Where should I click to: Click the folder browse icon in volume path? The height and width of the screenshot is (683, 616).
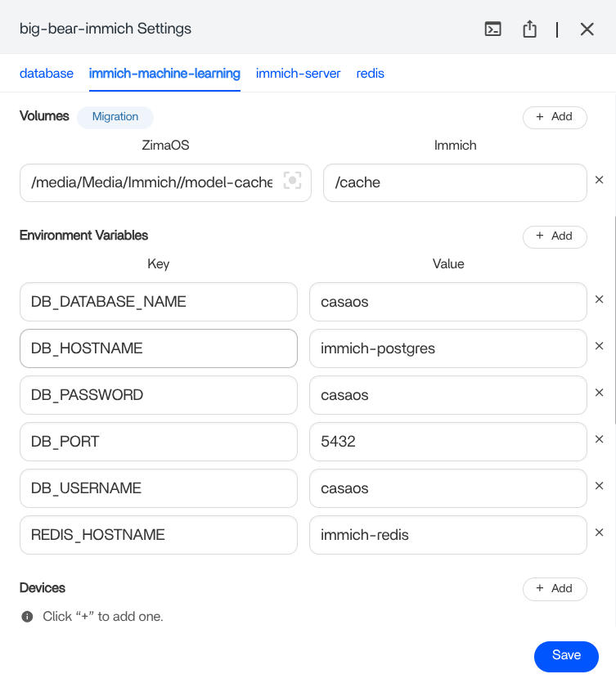292,182
